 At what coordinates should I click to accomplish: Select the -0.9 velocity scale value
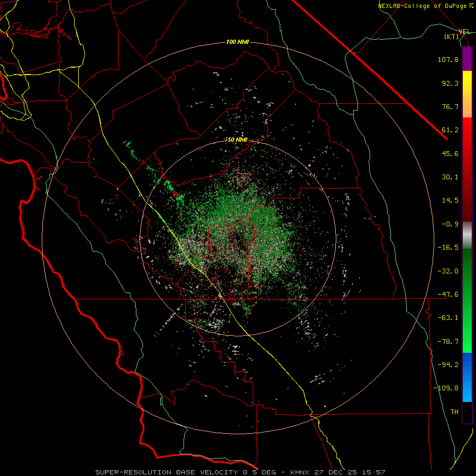[450, 224]
